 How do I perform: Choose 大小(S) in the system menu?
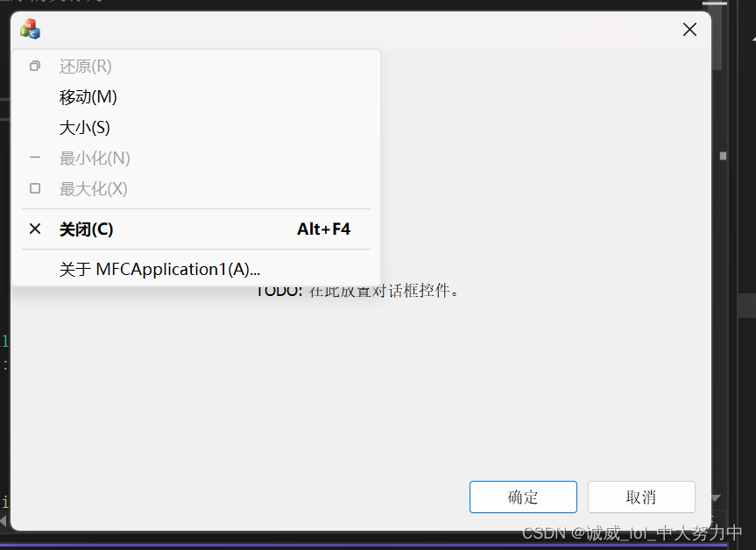click(84, 128)
